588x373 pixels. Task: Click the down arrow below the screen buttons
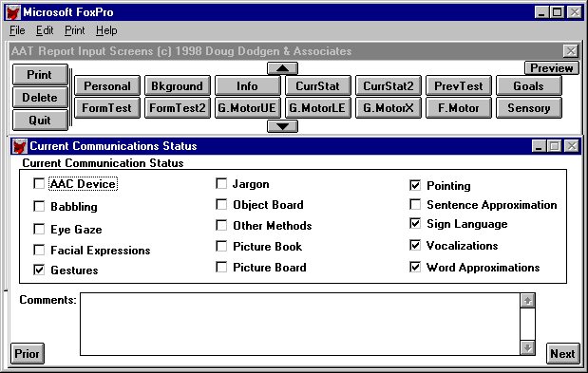tap(282, 126)
